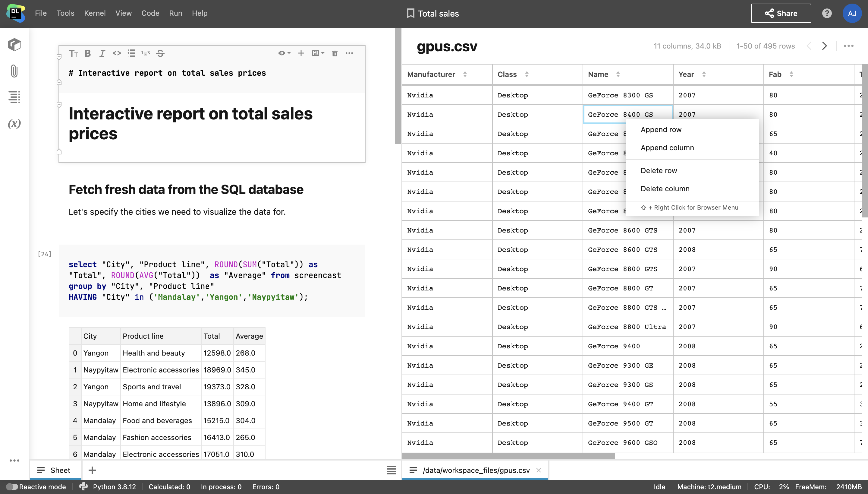Open the Kernel menu

point(95,13)
